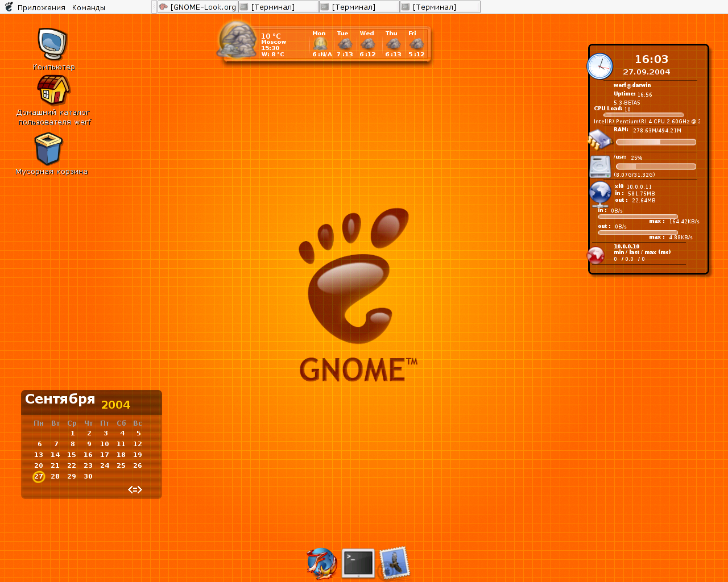Open the Компьютер desktop icon
728x582 pixels.
[53, 44]
